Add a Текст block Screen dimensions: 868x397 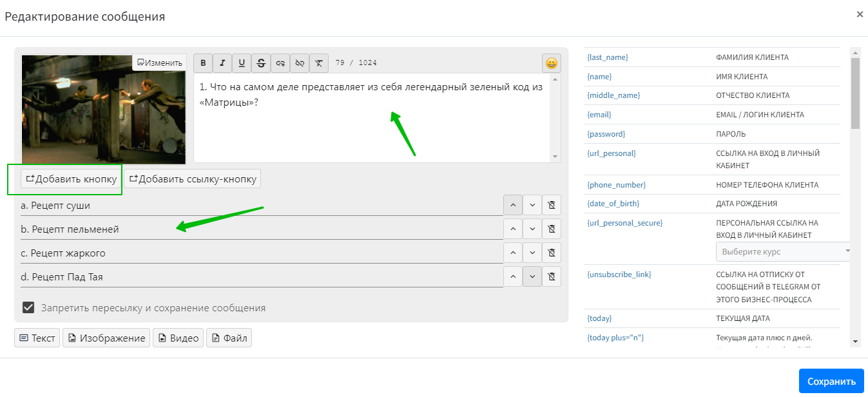(37, 338)
